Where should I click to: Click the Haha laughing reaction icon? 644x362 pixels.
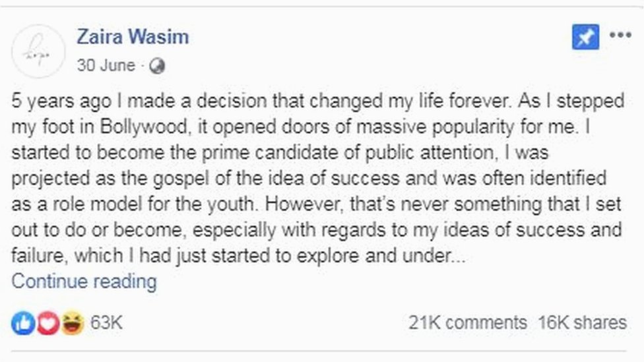pos(71,322)
